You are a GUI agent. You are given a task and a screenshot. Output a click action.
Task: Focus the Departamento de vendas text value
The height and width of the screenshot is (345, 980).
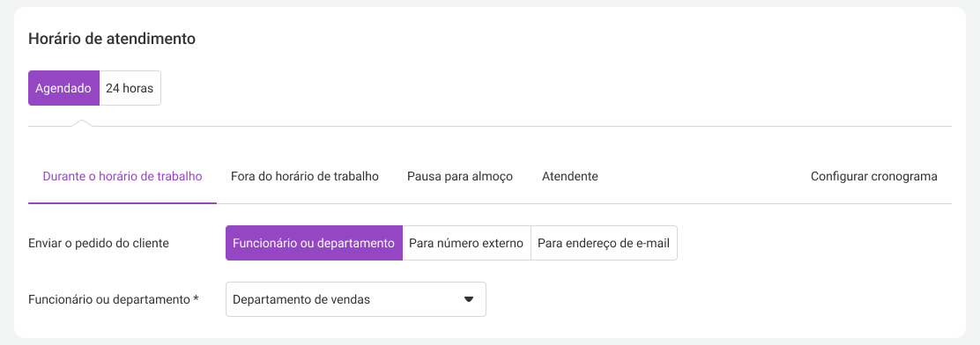[301, 299]
